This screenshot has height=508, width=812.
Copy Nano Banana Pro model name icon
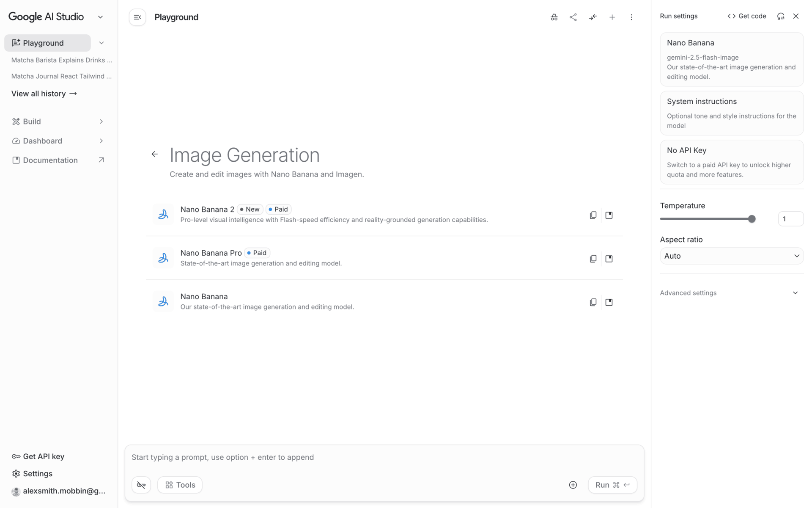tap(593, 259)
